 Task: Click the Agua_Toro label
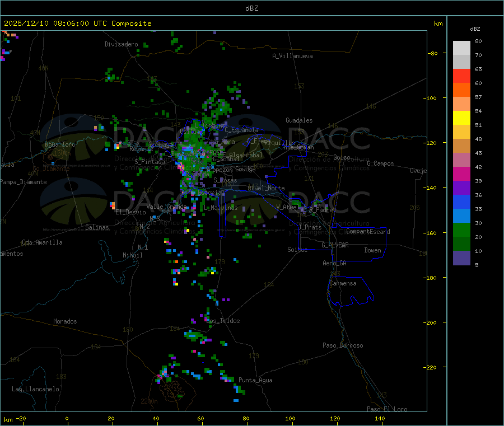click(x=60, y=144)
